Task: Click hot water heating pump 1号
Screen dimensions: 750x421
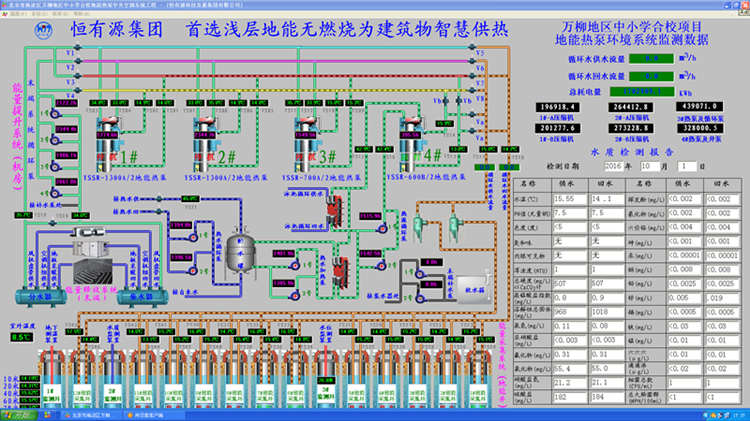Action: (x=295, y=265)
